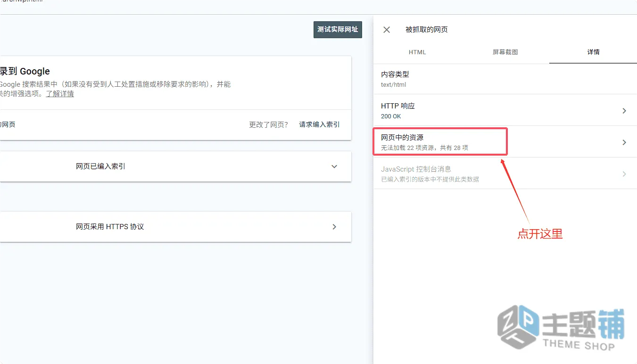Viewport: 637px width, 364px height.
Task: Select the 详情 tab
Action: click(593, 52)
